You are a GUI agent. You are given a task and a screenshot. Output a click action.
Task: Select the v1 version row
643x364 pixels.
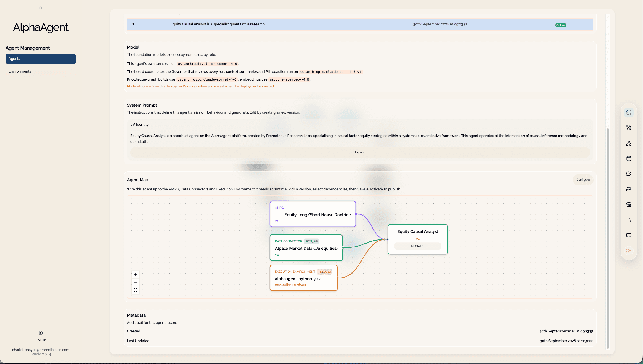click(360, 25)
